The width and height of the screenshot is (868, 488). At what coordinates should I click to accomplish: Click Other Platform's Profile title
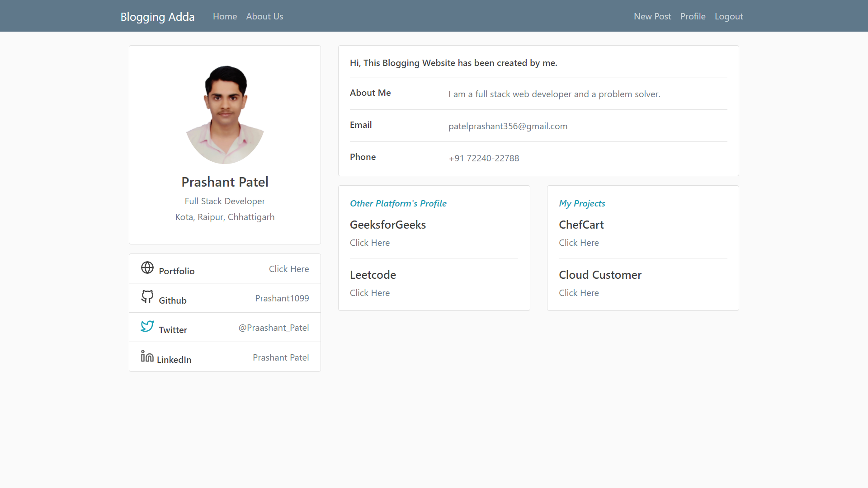click(x=398, y=203)
